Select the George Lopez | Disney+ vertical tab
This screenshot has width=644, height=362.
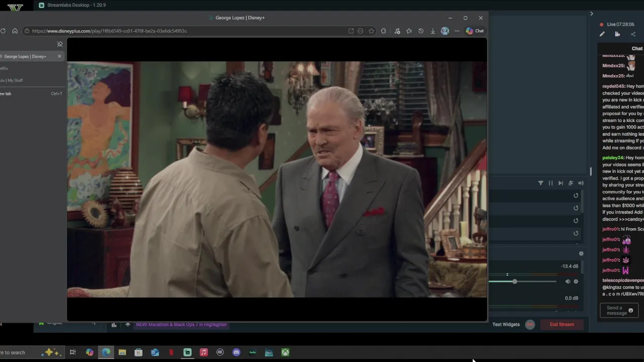tap(32, 56)
